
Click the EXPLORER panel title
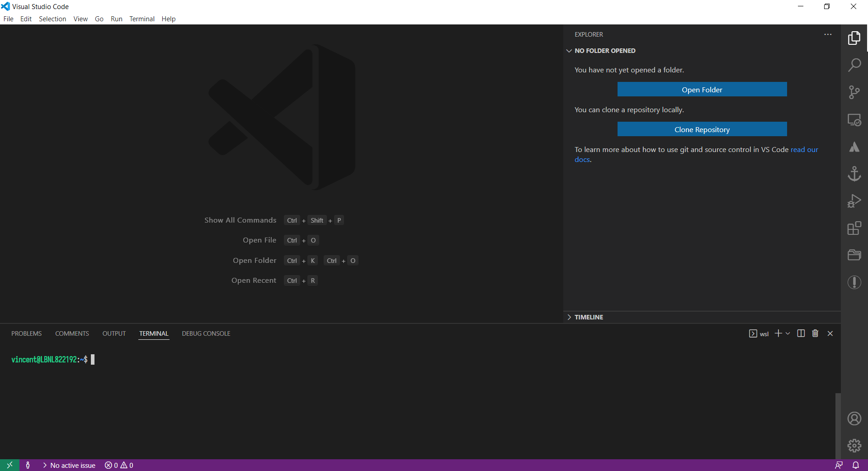(x=589, y=34)
